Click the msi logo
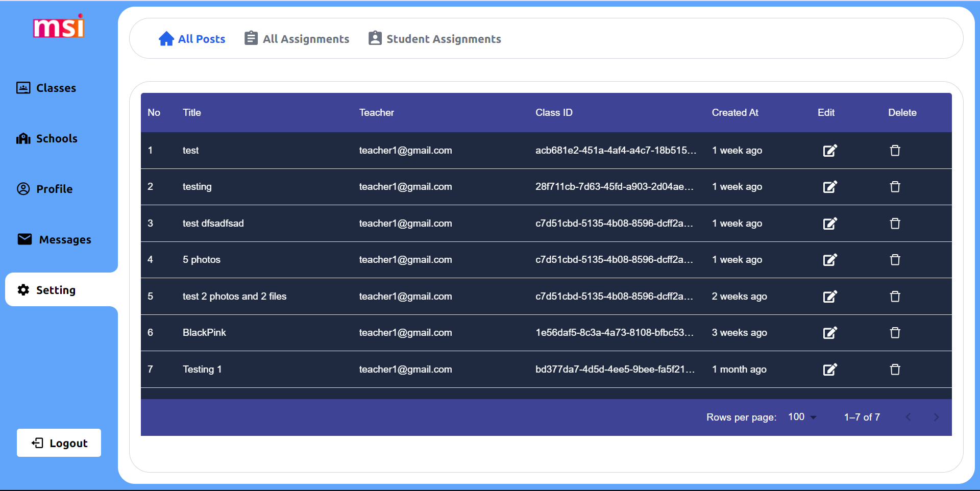This screenshot has height=491, width=980. click(59, 26)
